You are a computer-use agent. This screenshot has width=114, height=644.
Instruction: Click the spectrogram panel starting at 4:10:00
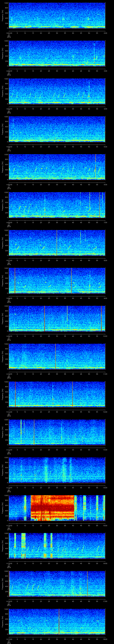coord(57,356)
